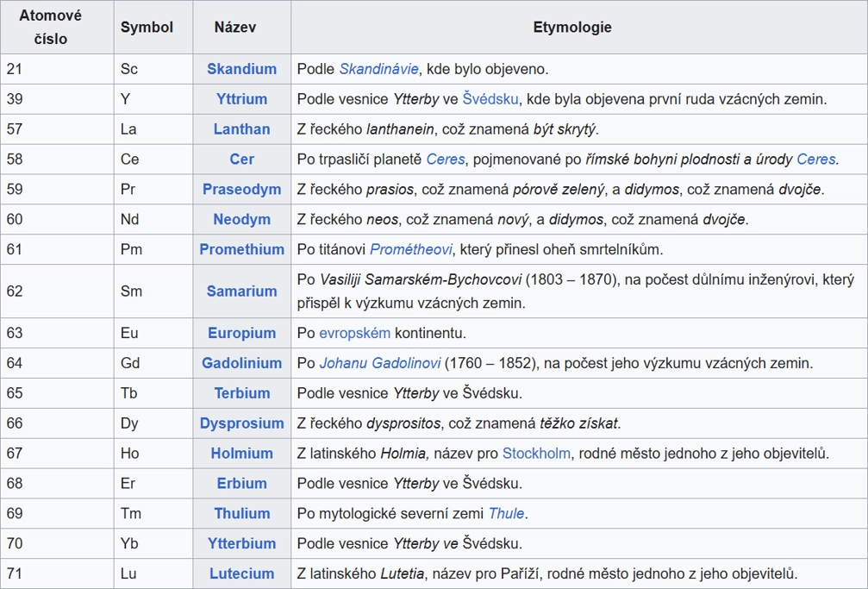Click the symbol cell 'Tb'
The image size is (868, 589).
(x=153, y=393)
